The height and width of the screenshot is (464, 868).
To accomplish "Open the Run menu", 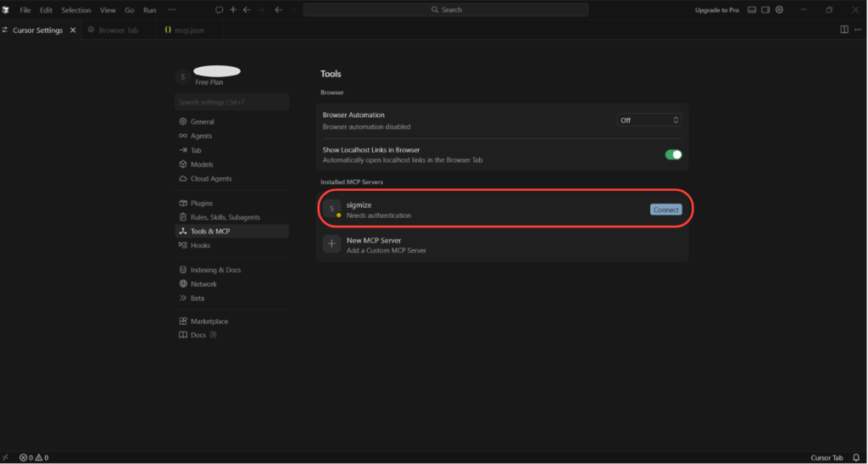I will coord(150,10).
